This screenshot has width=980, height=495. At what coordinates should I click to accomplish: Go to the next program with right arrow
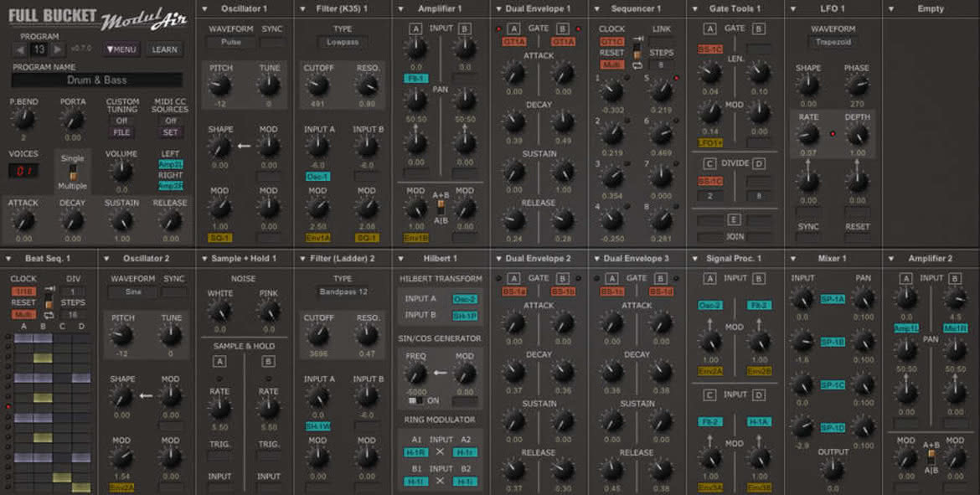click(x=58, y=49)
